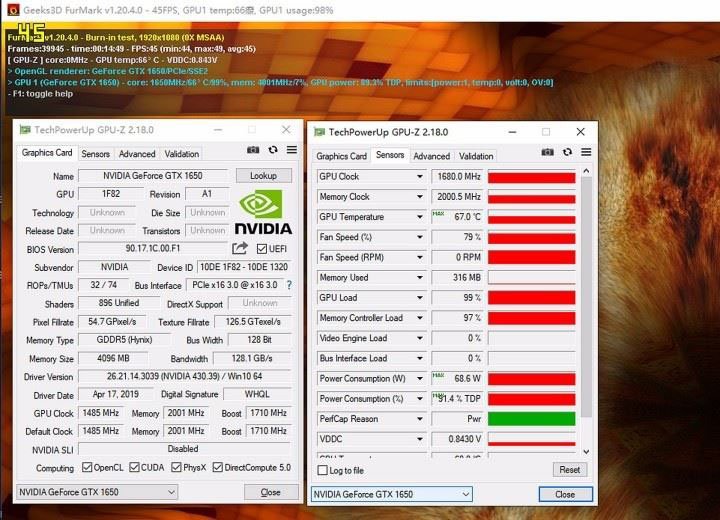Open PerfCap Reason dropdown arrow
The image size is (720, 520).
[x=419, y=419]
